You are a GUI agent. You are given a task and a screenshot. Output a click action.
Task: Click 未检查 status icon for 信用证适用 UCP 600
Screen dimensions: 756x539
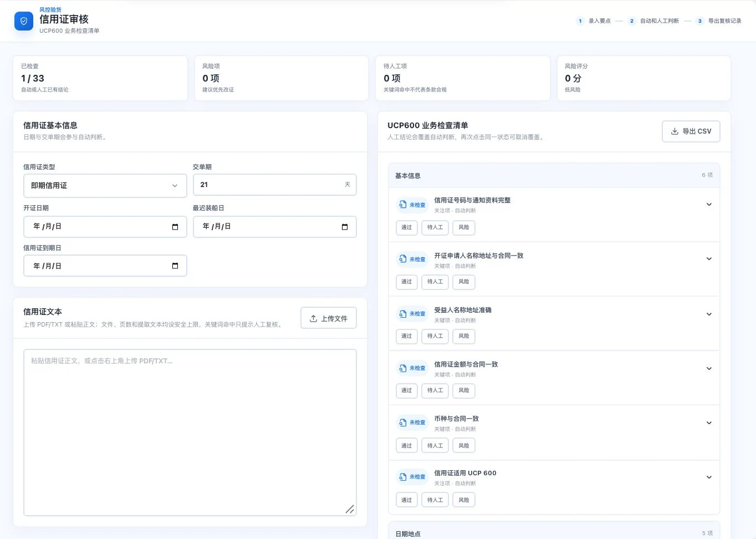coord(403,476)
